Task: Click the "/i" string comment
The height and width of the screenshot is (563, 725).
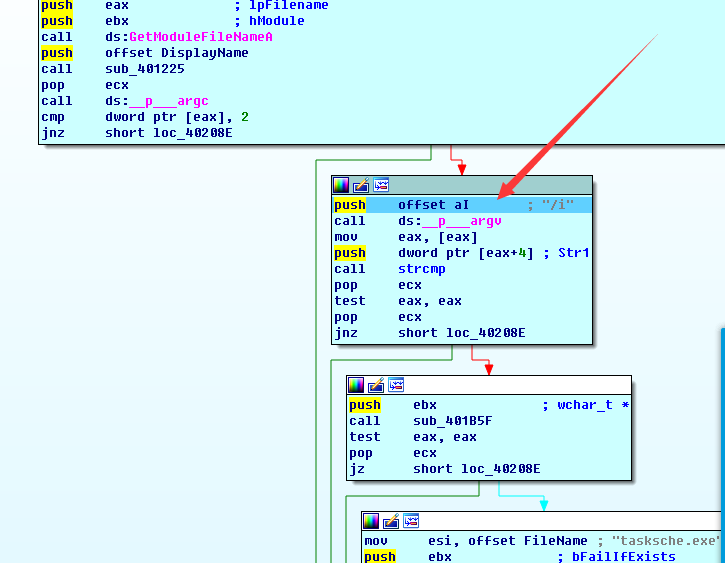Action: click(x=557, y=205)
